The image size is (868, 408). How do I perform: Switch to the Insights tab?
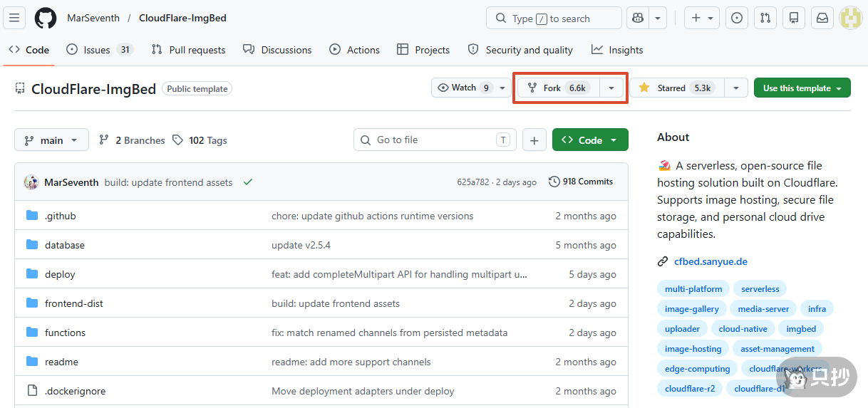(617, 50)
